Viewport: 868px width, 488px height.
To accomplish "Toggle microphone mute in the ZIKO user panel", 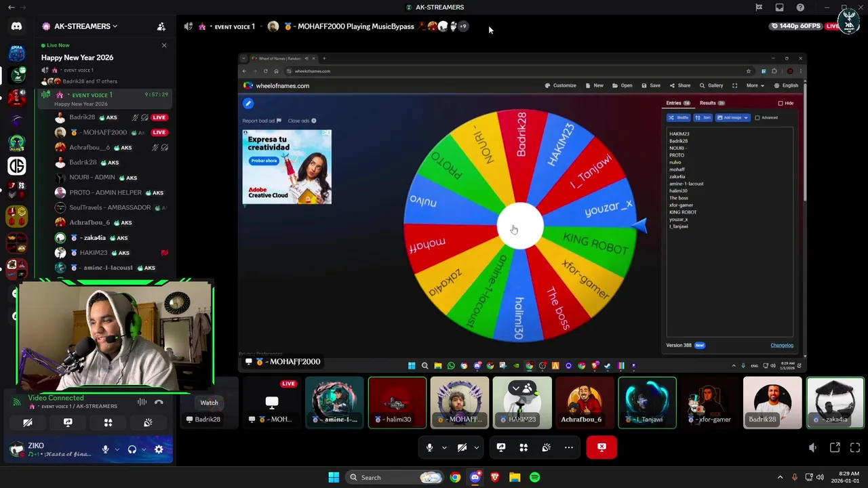I will [105, 449].
